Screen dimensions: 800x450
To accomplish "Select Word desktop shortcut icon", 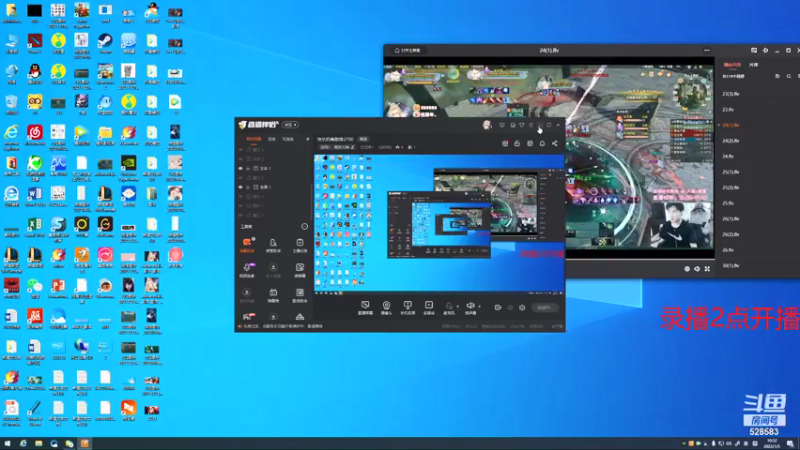I will (x=35, y=196).
